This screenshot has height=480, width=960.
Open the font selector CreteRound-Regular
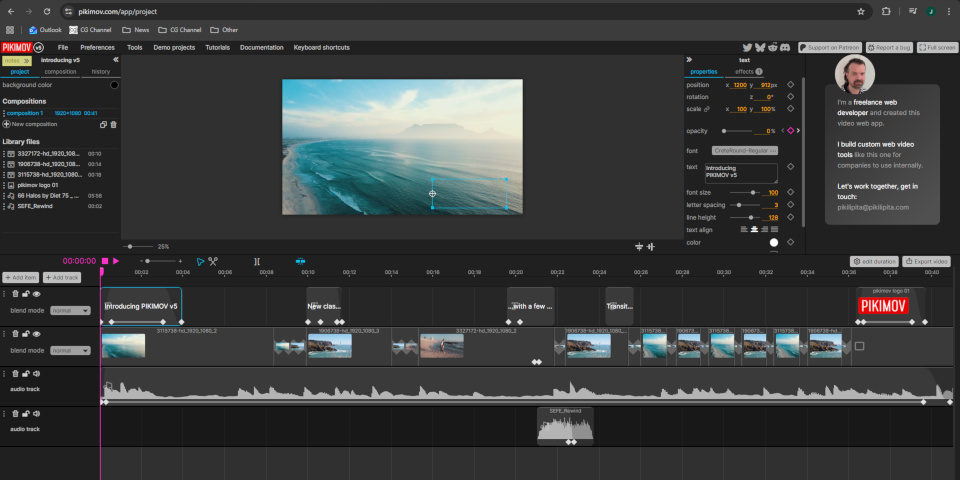coord(745,150)
